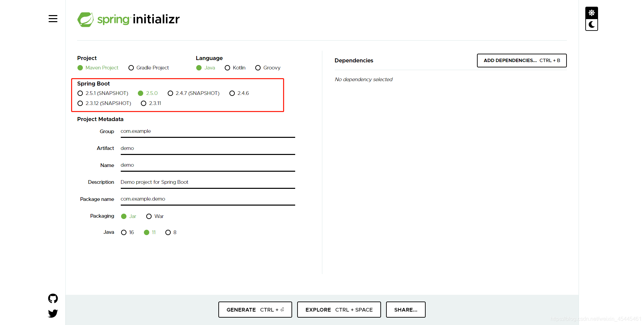The width and height of the screenshot is (644, 325).
Task: Choose Jar packaging
Action: point(128,216)
